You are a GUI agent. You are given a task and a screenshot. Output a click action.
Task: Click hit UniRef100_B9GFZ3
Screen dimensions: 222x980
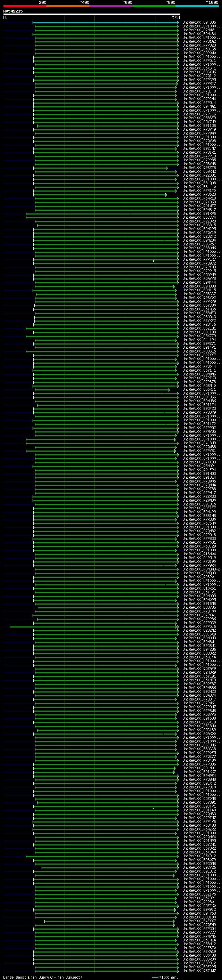pyautogui.click(x=199, y=408)
